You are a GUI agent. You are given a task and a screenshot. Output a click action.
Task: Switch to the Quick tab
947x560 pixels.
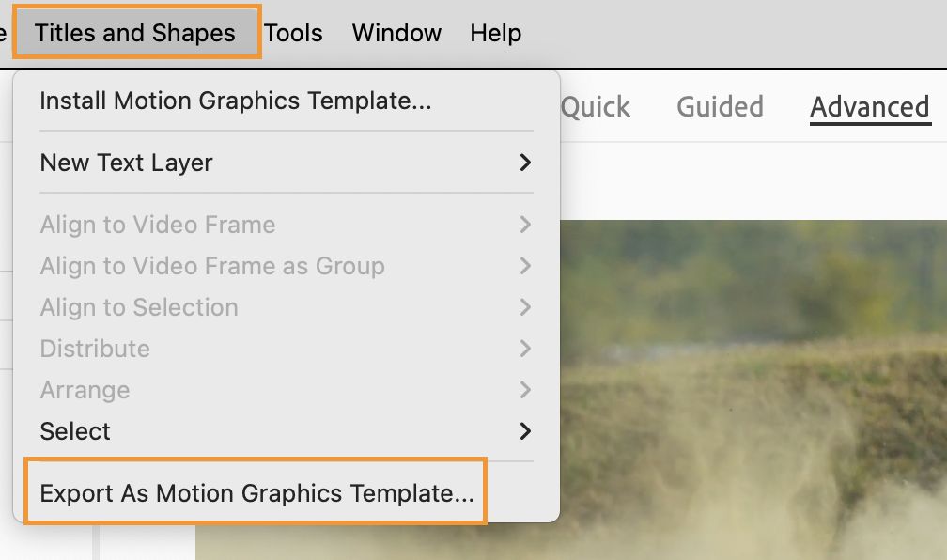[x=596, y=107]
